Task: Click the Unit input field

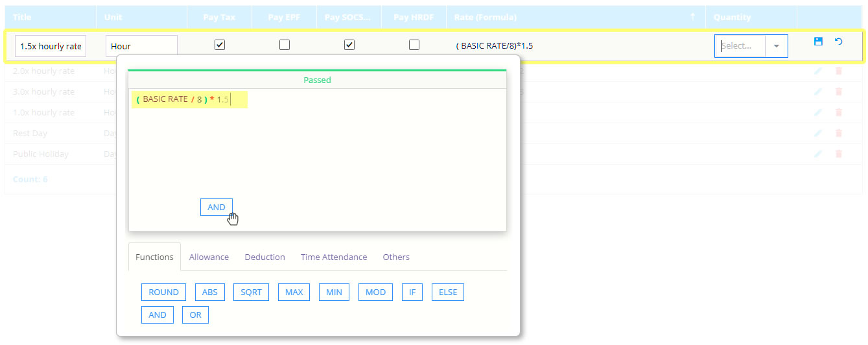Action: [x=141, y=46]
